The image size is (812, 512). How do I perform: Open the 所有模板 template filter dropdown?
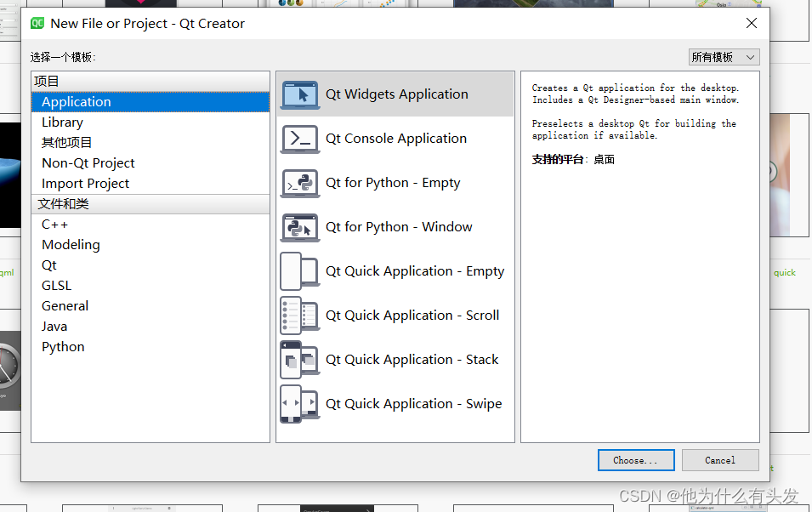(724, 57)
